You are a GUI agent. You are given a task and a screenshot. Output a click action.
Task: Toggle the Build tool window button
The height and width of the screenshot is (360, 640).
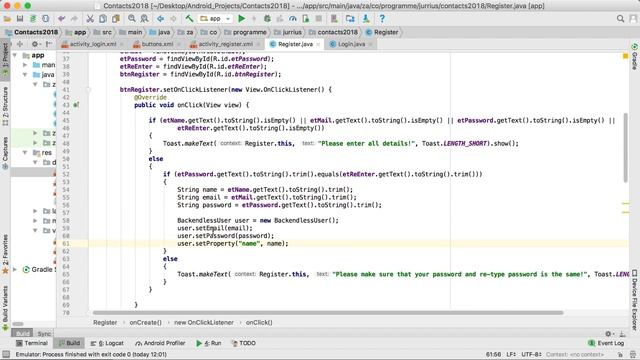click(x=69, y=343)
